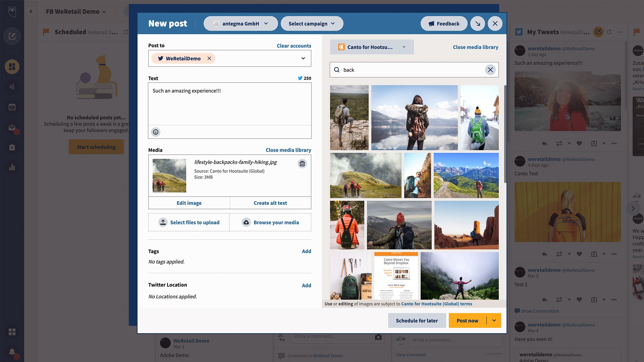The height and width of the screenshot is (362, 644).
Task: Open the app directory grid icon
Action: [x=12, y=332]
